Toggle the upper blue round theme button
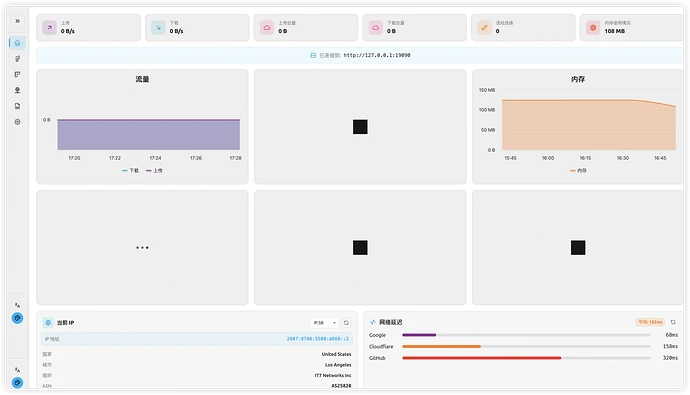 18,318
